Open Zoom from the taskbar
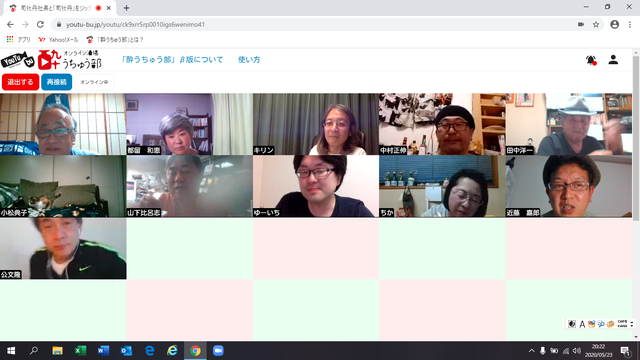The height and width of the screenshot is (360, 640). 218,351
